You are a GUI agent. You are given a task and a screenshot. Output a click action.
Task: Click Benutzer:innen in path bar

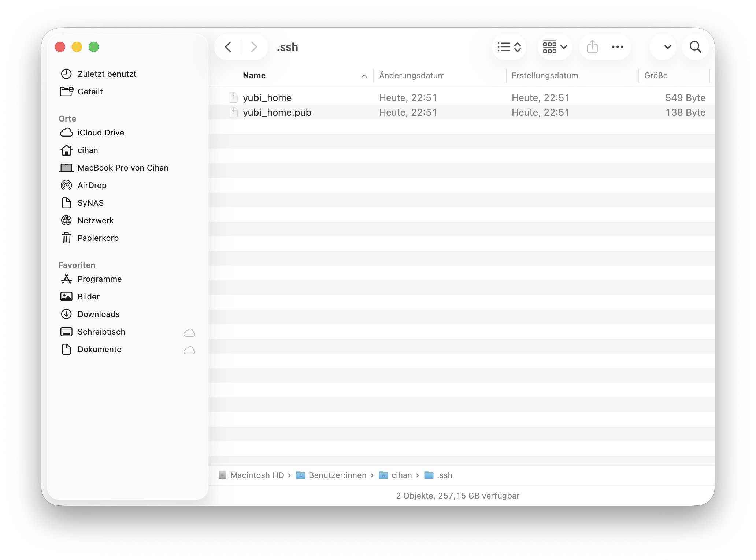337,475
